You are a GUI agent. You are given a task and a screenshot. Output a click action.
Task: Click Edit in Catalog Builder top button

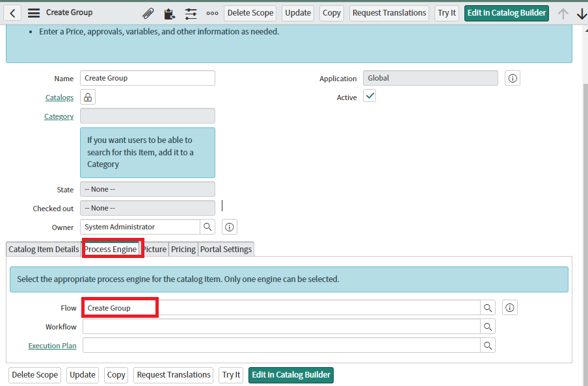pos(506,13)
